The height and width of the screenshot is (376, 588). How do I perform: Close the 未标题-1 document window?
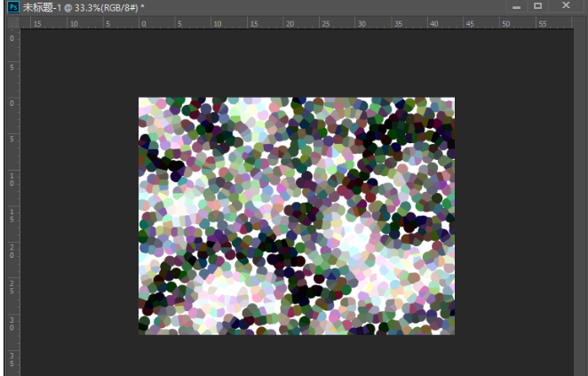[566, 7]
